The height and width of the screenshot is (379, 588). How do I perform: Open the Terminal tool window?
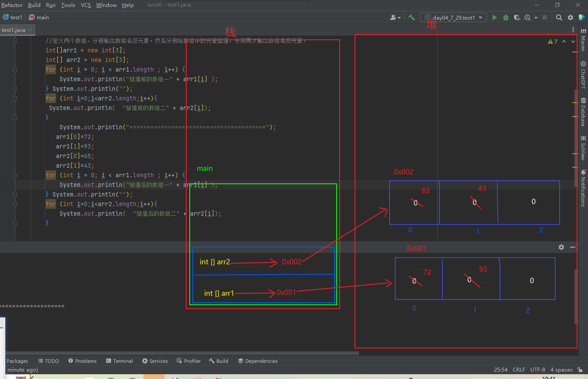119,361
